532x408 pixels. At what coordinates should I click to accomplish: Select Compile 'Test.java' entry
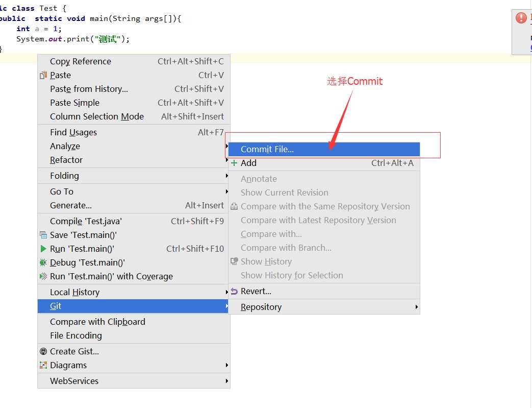[134, 221]
